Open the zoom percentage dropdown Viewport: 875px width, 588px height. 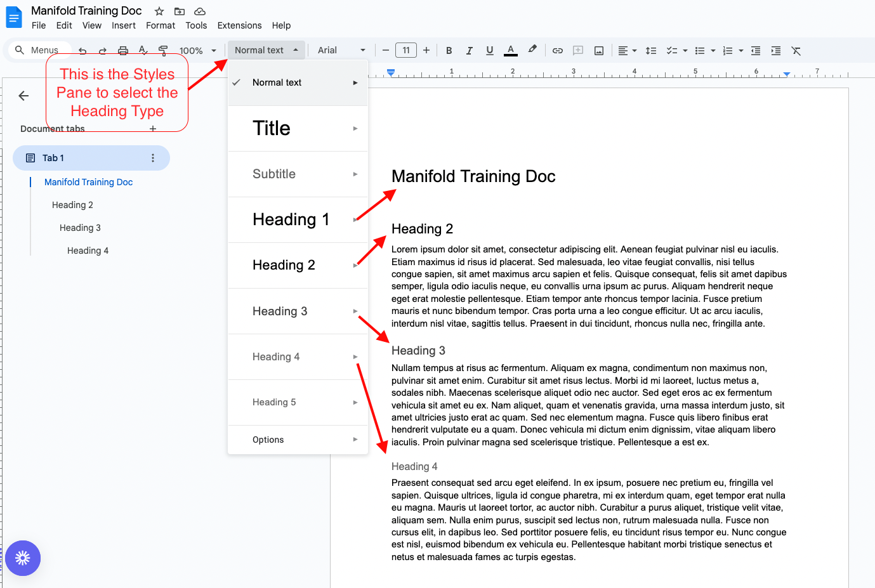tap(198, 50)
